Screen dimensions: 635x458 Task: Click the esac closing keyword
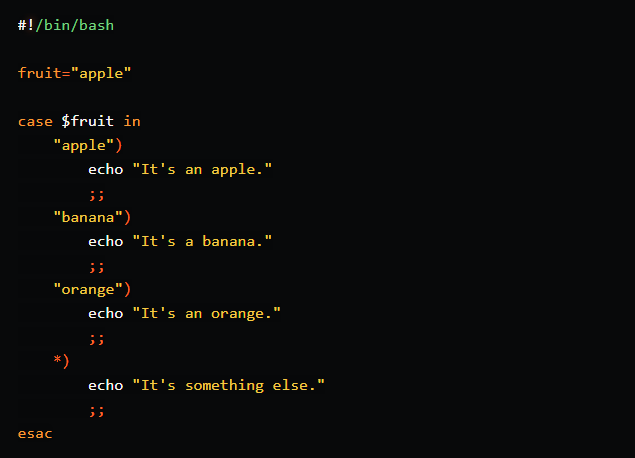coord(35,434)
